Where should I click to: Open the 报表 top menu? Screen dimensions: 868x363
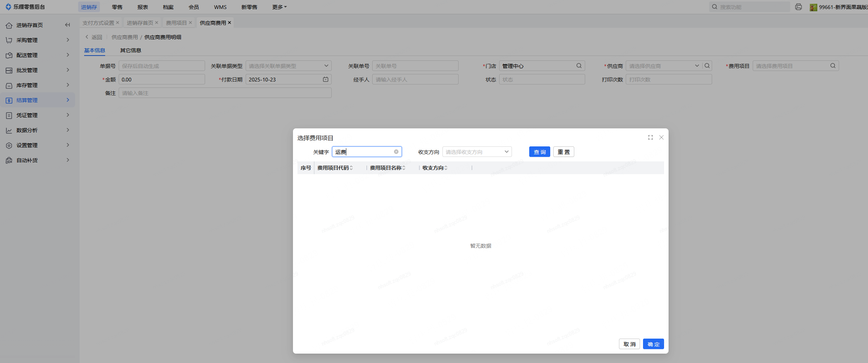pyautogui.click(x=142, y=7)
